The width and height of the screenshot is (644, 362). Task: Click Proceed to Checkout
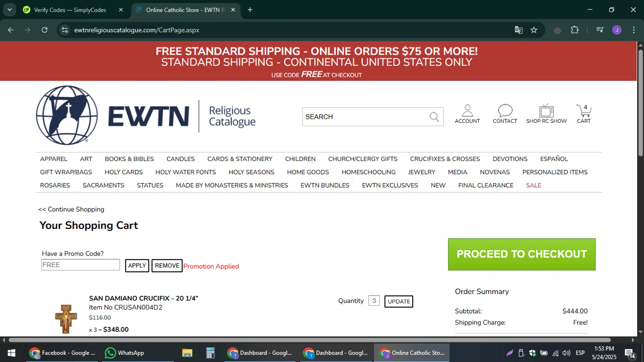[522, 254]
